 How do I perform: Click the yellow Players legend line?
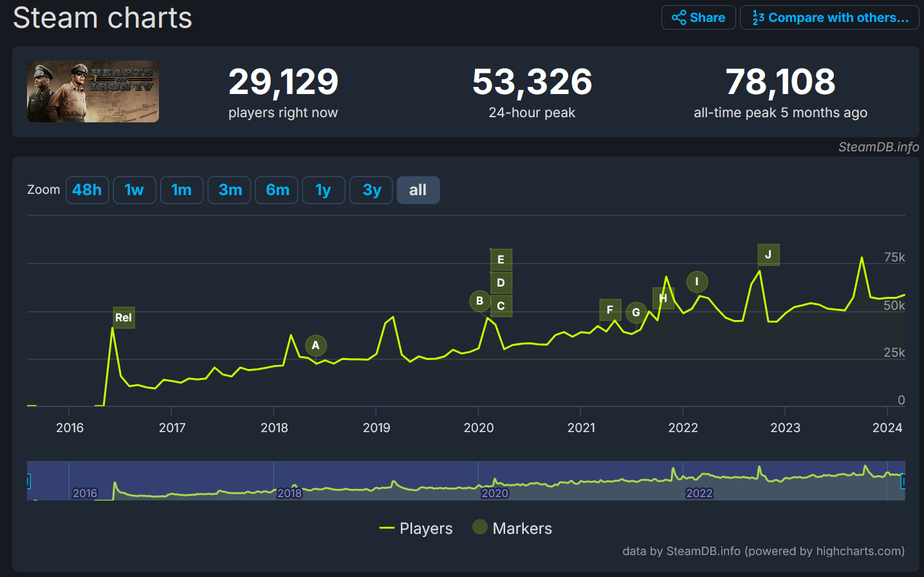[x=387, y=529]
